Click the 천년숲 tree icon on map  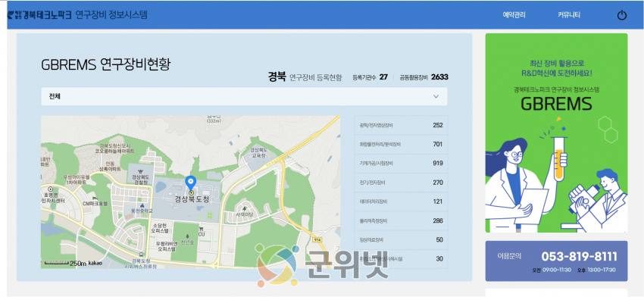click(188, 236)
